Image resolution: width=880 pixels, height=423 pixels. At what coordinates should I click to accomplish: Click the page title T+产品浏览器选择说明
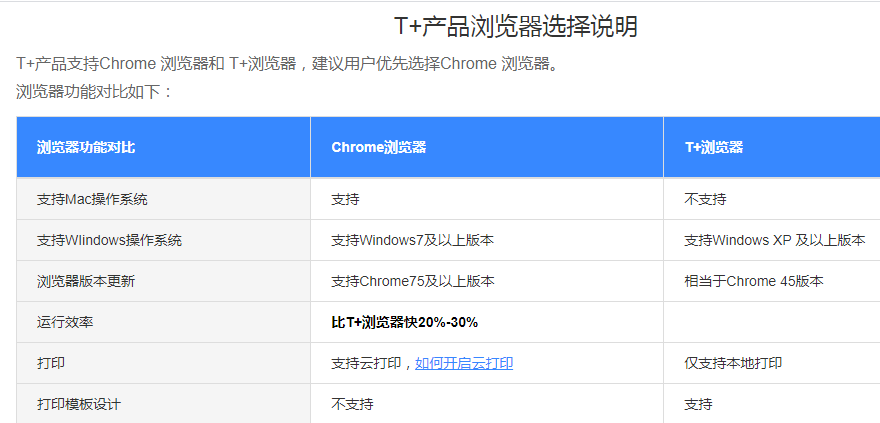[516, 27]
